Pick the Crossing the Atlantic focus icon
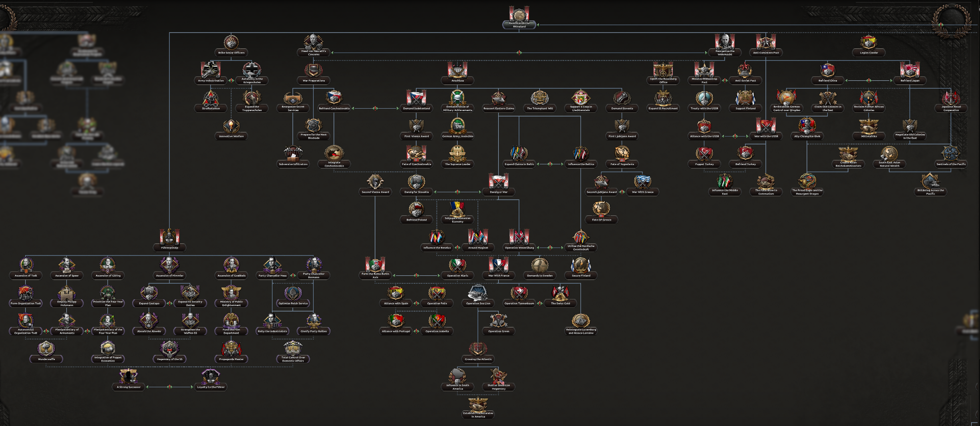 tap(478, 348)
